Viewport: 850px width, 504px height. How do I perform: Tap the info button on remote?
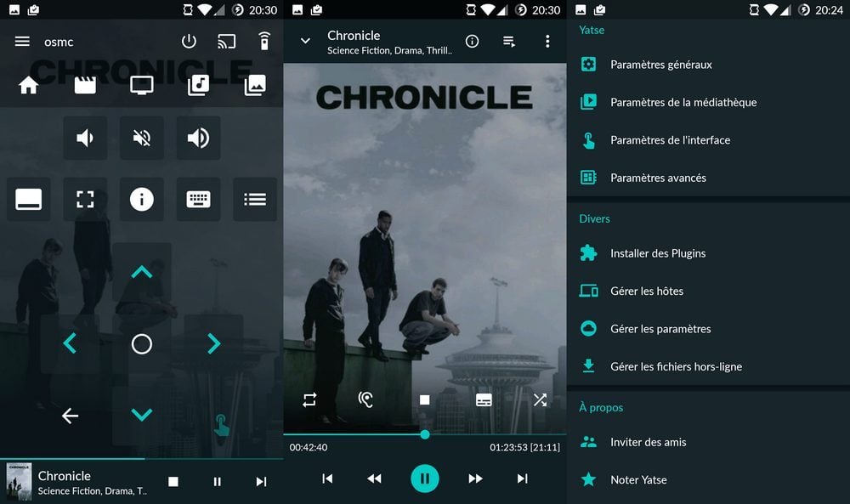141,199
